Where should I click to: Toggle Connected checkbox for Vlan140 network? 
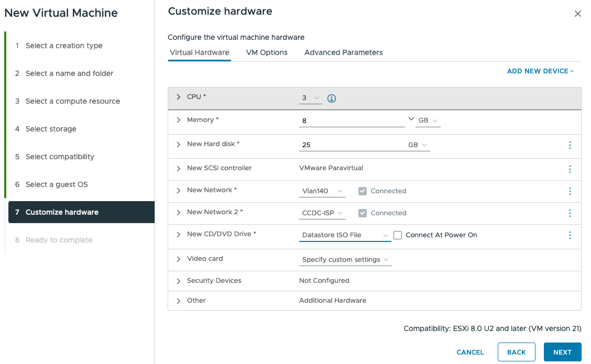click(x=363, y=191)
